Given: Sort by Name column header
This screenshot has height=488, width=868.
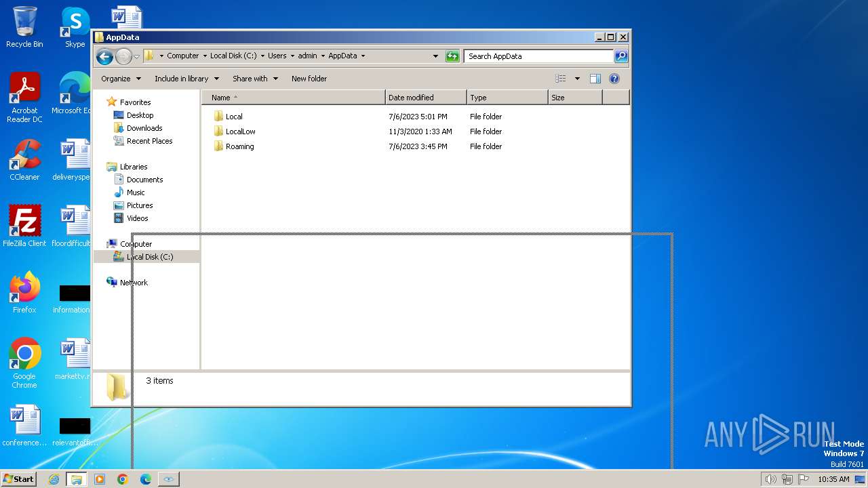Looking at the screenshot, I should pyautogui.click(x=293, y=98).
